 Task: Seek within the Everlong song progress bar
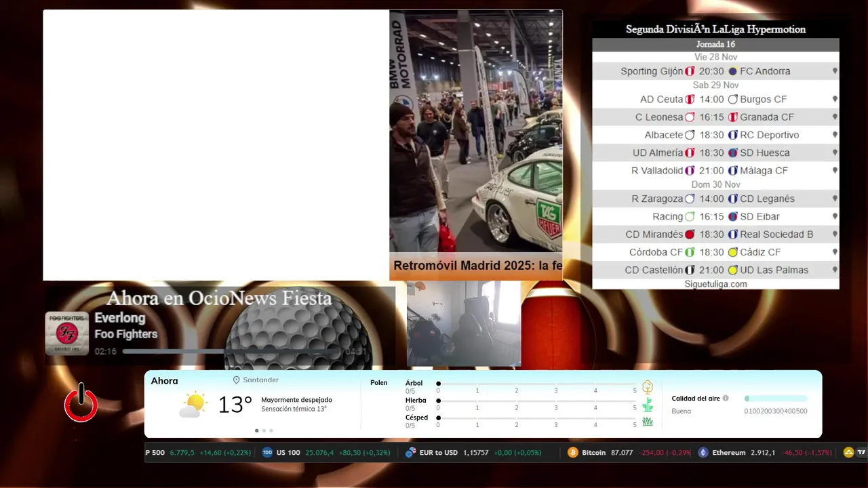(x=231, y=352)
